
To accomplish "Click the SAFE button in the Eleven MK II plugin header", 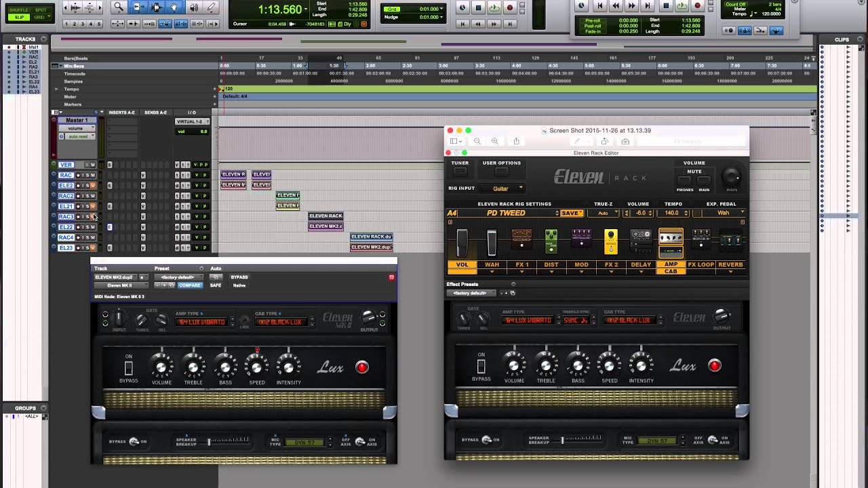I will click(216, 285).
